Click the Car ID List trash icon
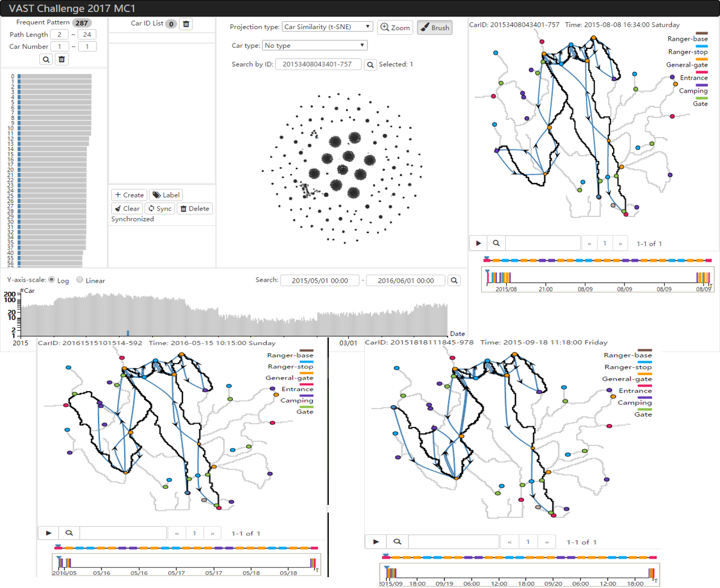 coord(186,24)
